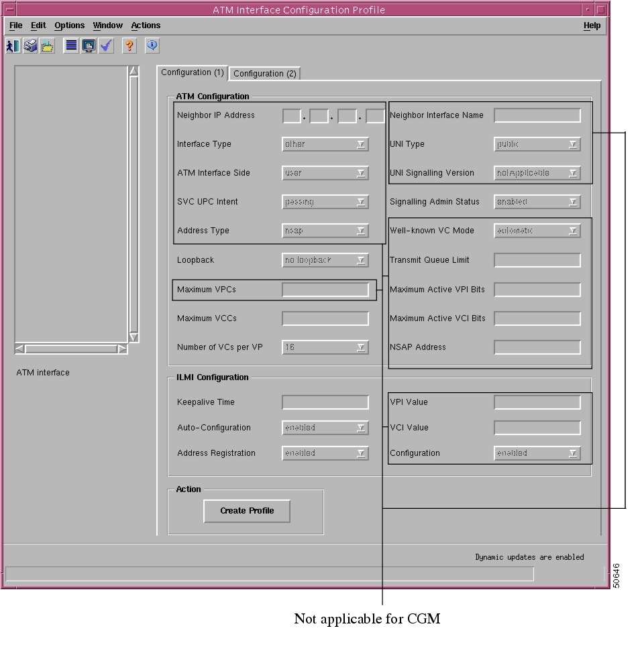Image resolution: width=644 pixels, height=659 pixels.
Task: Open the Help menu
Action: (x=592, y=25)
